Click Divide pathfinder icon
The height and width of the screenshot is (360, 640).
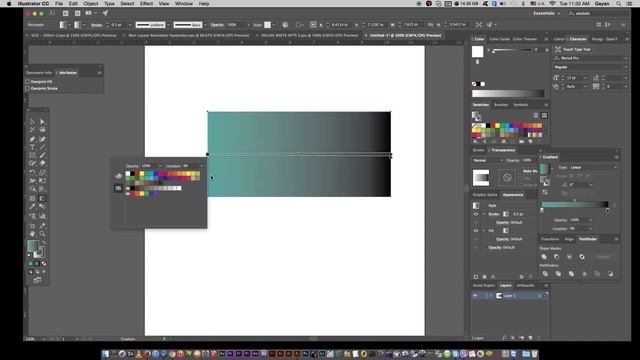[545, 274]
